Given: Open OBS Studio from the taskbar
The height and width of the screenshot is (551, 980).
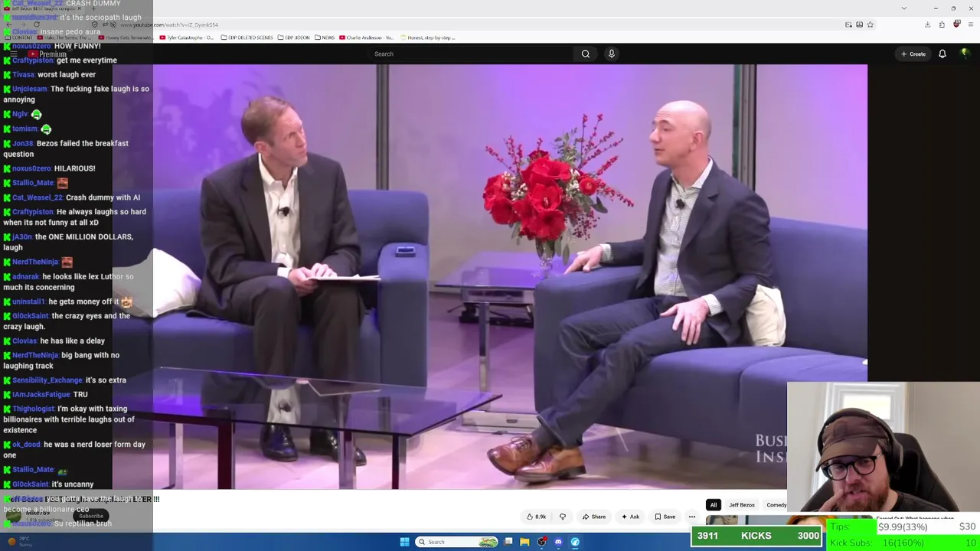Looking at the screenshot, I should pyautogui.click(x=541, y=542).
